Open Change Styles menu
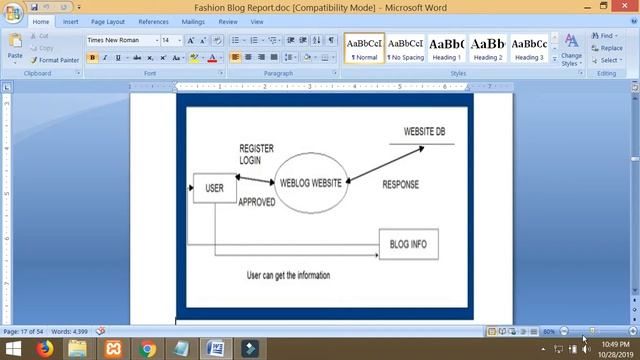The width and height of the screenshot is (640, 360). coord(571,50)
